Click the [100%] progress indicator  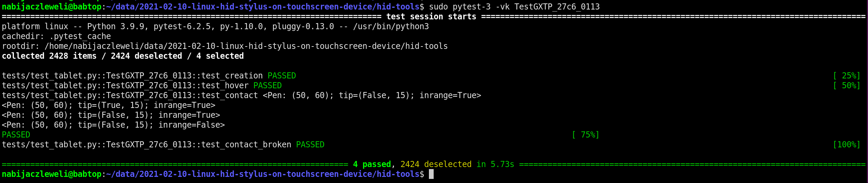[x=846, y=145]
